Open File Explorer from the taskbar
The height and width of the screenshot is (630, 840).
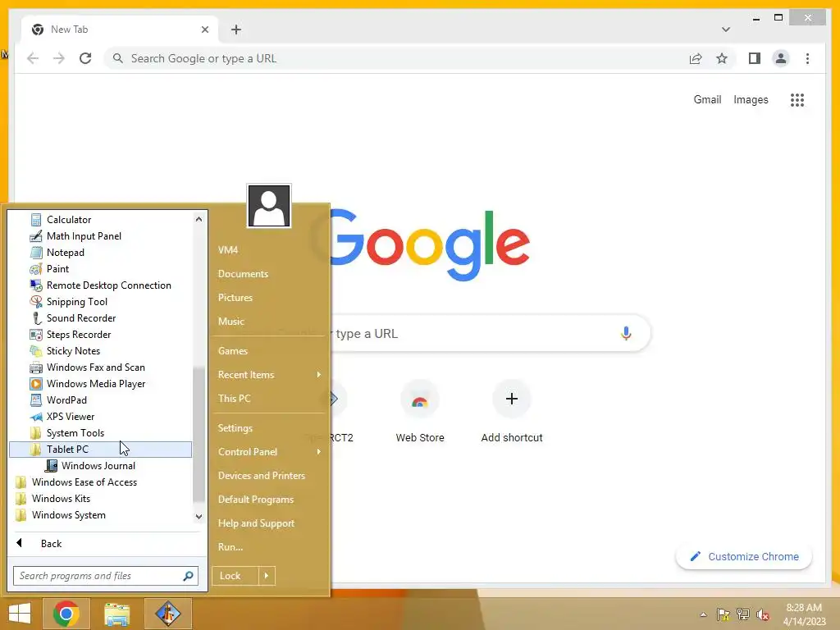coord(116,614)
